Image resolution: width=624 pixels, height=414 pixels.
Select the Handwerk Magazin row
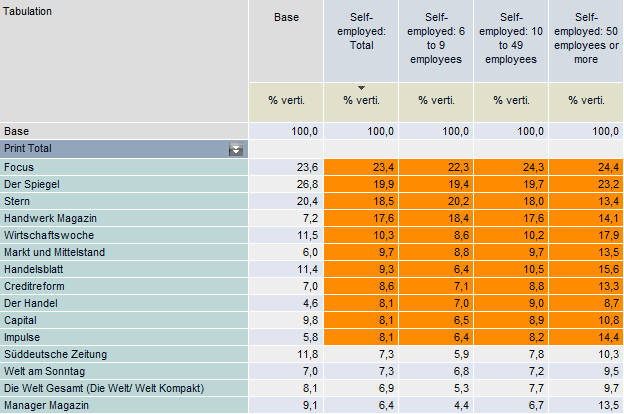[124, 218]
